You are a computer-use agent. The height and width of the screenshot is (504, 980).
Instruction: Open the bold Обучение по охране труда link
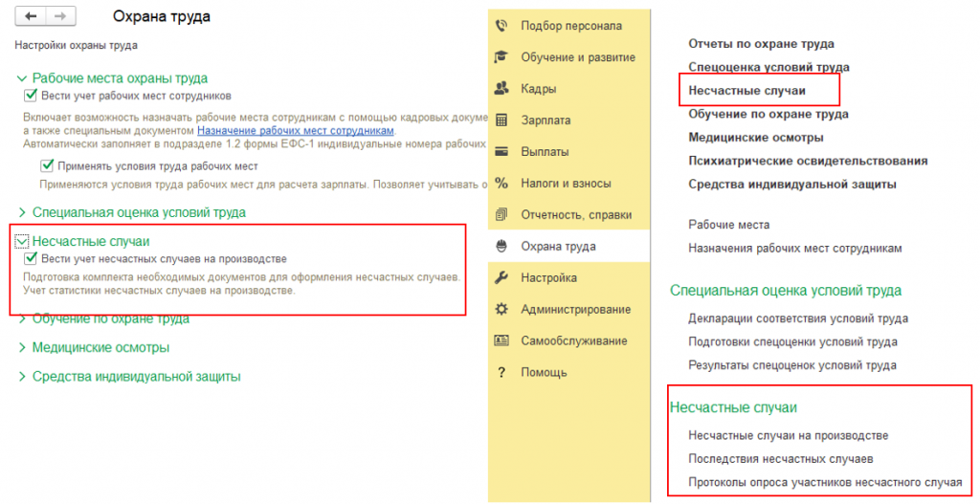(x=768, y=114)
